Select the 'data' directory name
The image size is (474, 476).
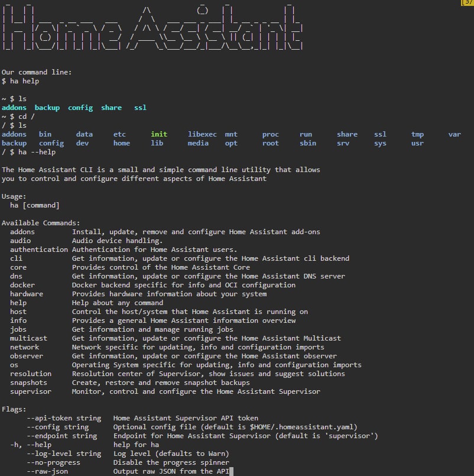85,134
